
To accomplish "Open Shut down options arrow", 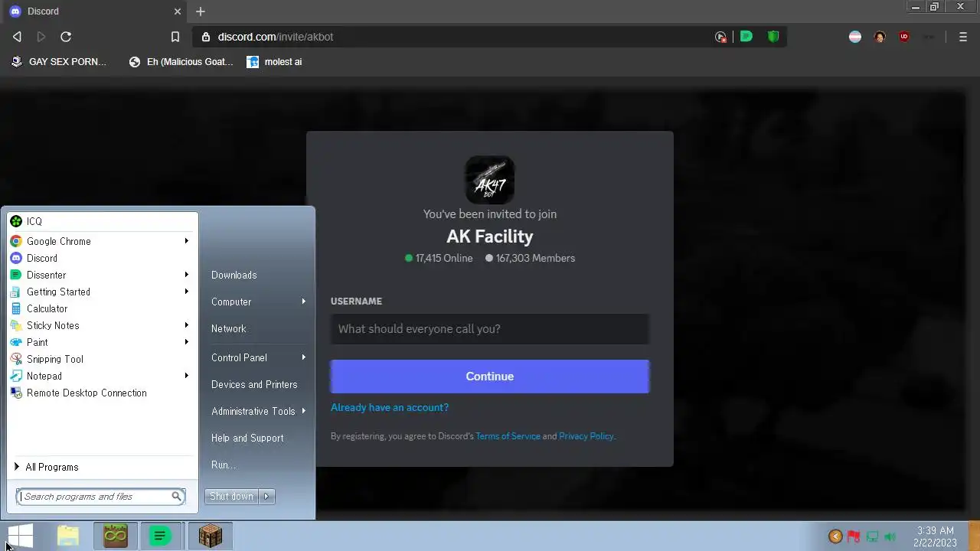I will point(266,497).
